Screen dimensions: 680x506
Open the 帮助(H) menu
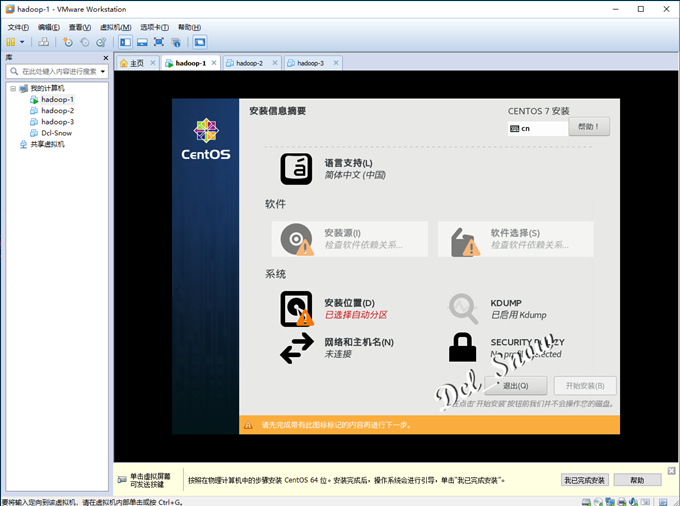[189, 27]
